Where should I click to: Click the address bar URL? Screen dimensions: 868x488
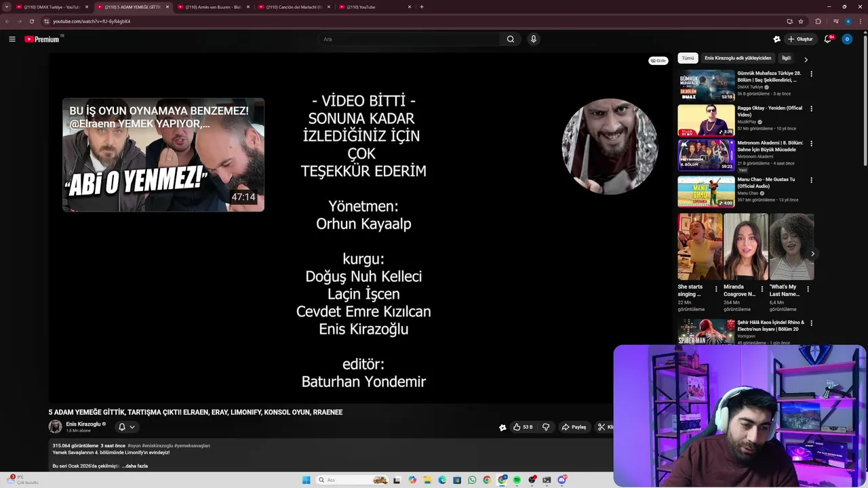coord(92,21)
